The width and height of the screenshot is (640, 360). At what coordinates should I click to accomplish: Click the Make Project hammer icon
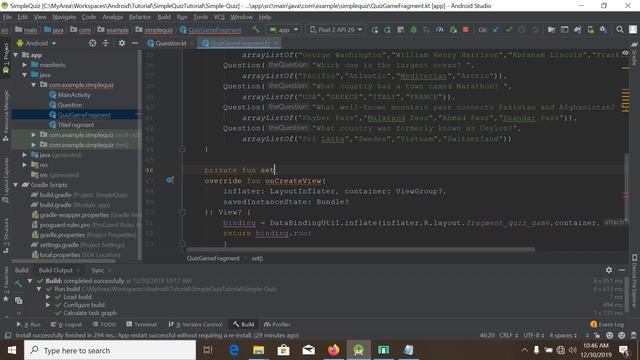(256, 29)
